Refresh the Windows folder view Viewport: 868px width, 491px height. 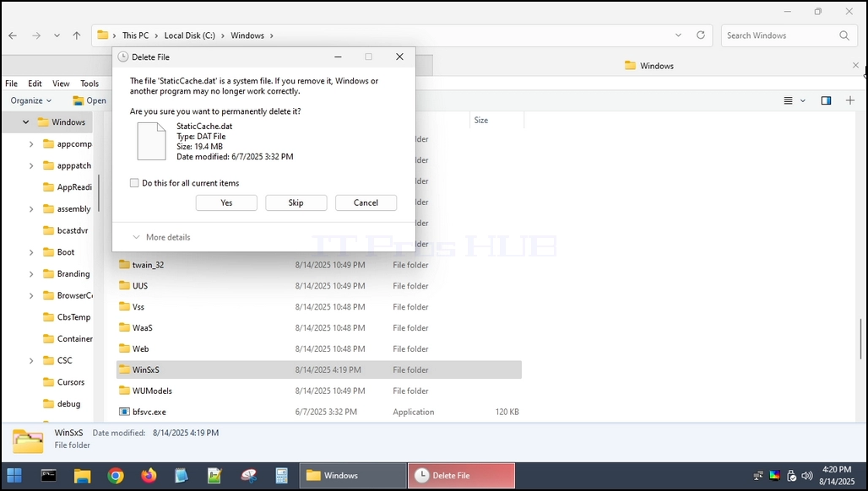click(700, 35)
